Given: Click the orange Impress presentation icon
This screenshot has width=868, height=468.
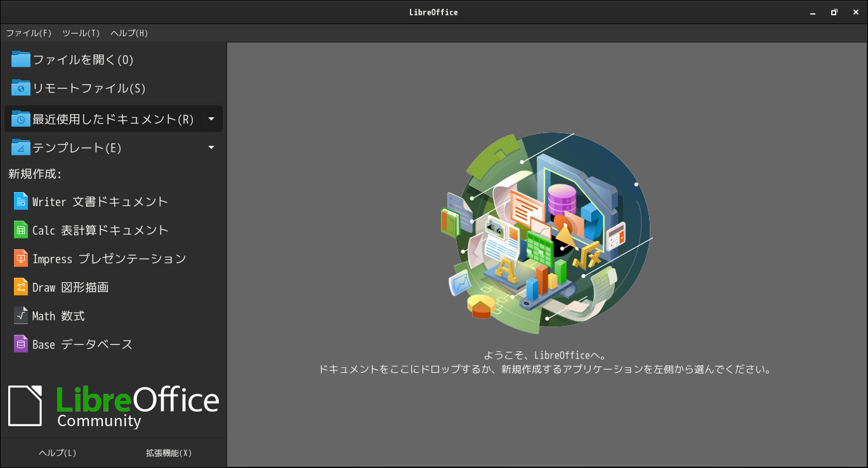Looking at the screenshot, I should point(21,258).
